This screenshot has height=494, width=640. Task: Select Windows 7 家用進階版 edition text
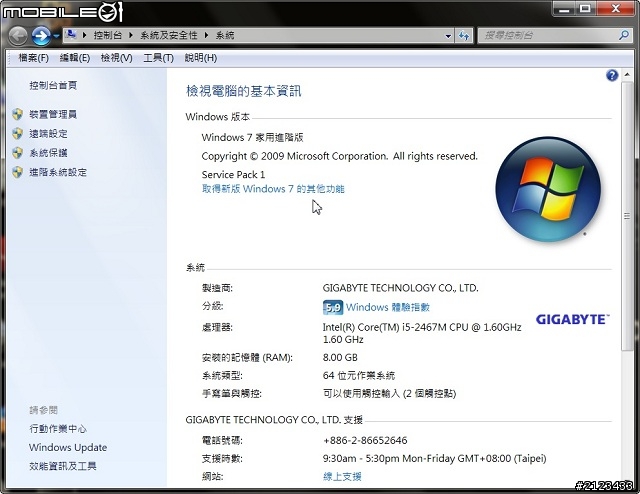[252, 138]
